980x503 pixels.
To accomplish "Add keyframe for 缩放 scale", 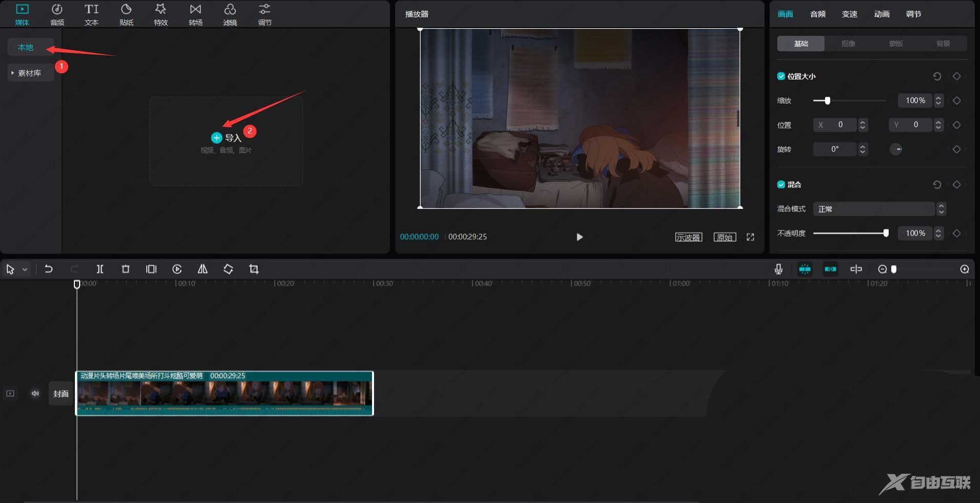I will [x=956, y=101].
